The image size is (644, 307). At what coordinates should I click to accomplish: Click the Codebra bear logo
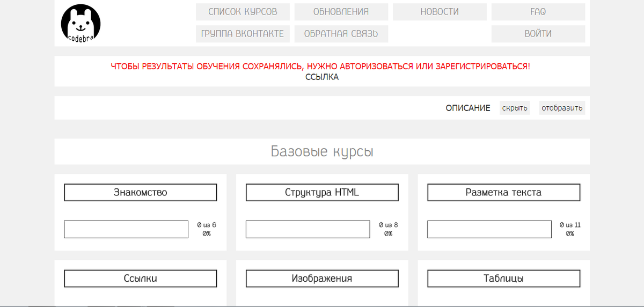[80, 24]
